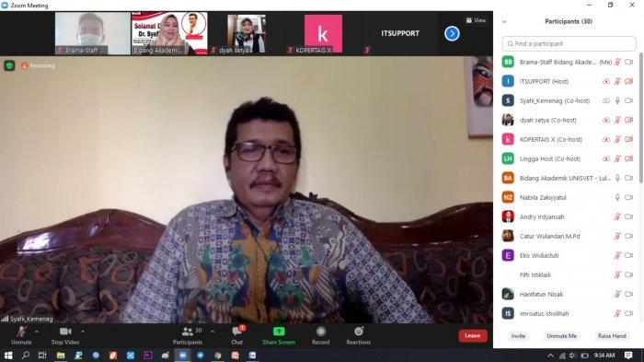
Task: Select dyah setya video thumbnail
Action: (247, 34)
